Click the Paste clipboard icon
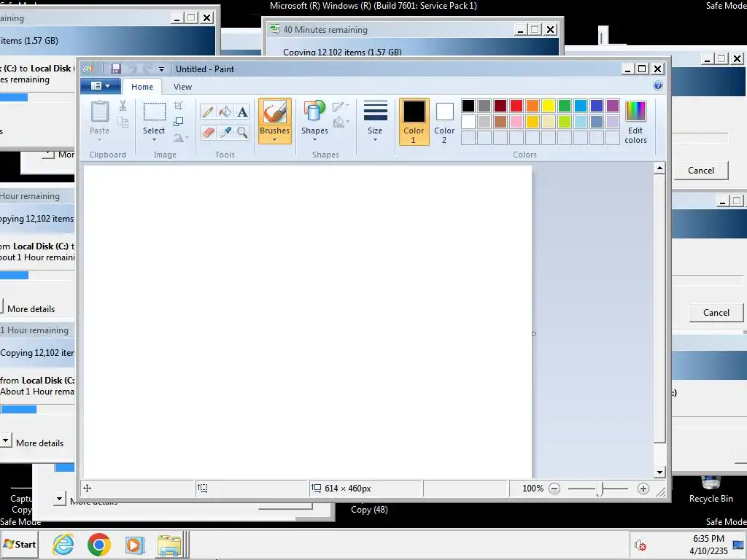 (99, 112)
